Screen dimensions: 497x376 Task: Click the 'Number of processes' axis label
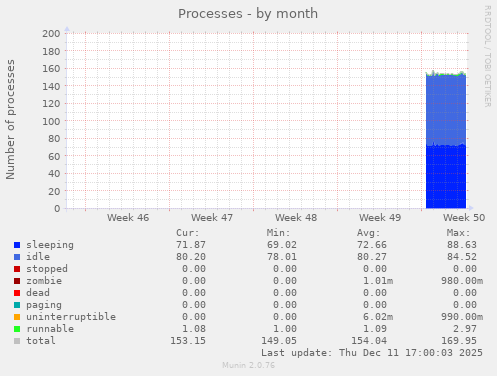click(10, 119)
